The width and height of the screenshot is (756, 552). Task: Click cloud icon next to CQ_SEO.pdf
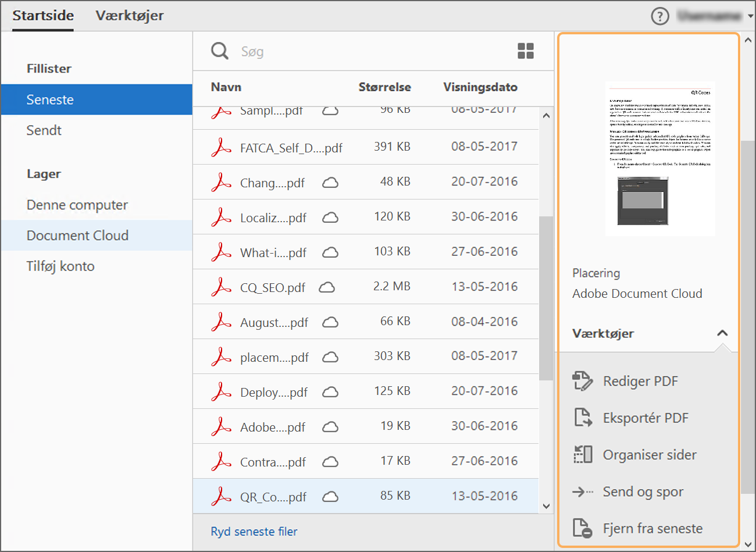[x=327, y=287]
